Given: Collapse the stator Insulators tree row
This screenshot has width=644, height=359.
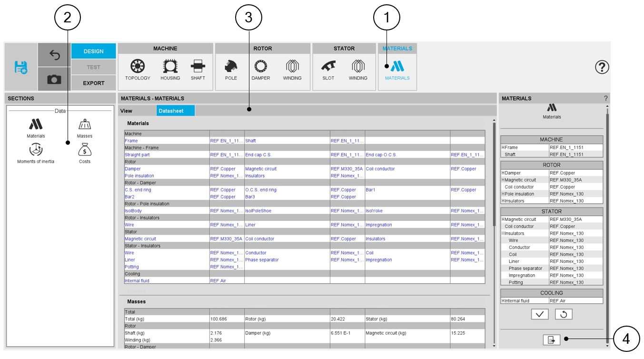Looking at the screenshot, I should pyautogui.click(x=503, y=233).
